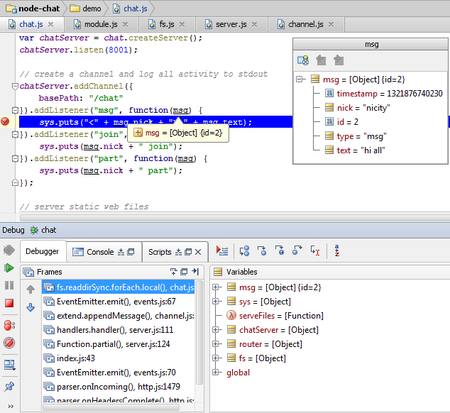The image size is (450, 413).
Task: Expand chatServer variable node
Action: point(216,330)
